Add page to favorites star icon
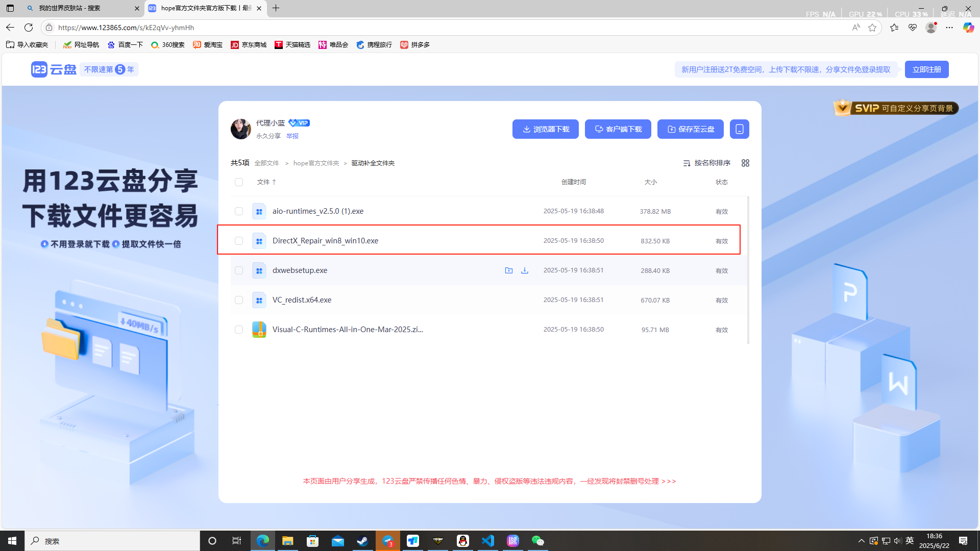This screenshot has width=980, height=551. pyautogui.click(x=872, y=28)
